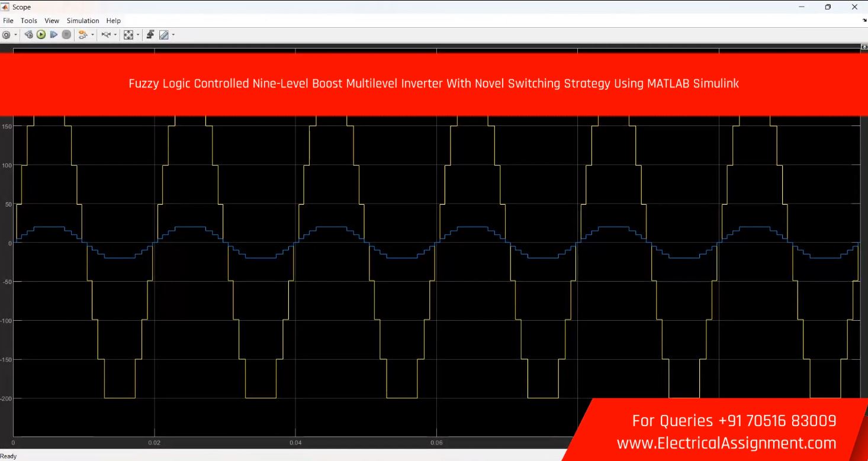Click the Highlight Simulink signal icon
The height and width of the screenshot is (461, 868).
82,35
